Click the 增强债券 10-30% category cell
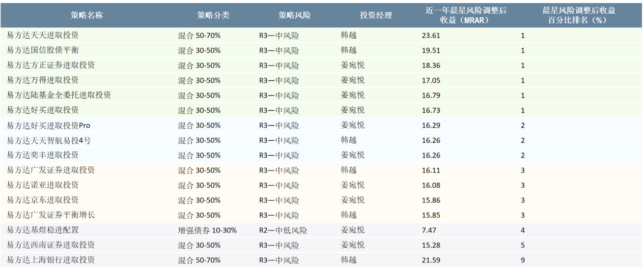644x270 pixels. [207, 230]
